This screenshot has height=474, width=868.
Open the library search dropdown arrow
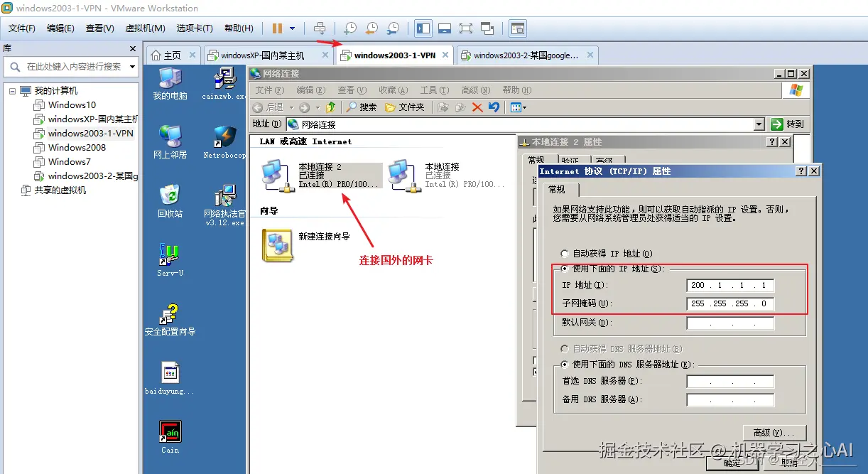coord(131,67)
